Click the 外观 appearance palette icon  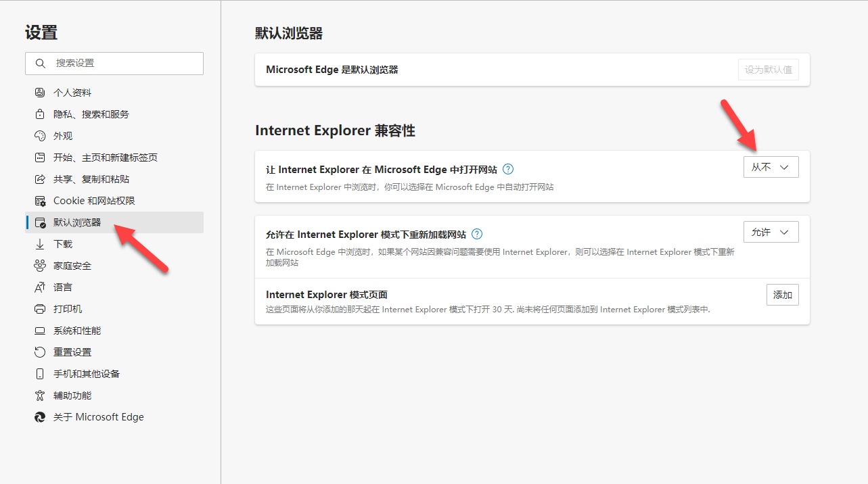40,136
